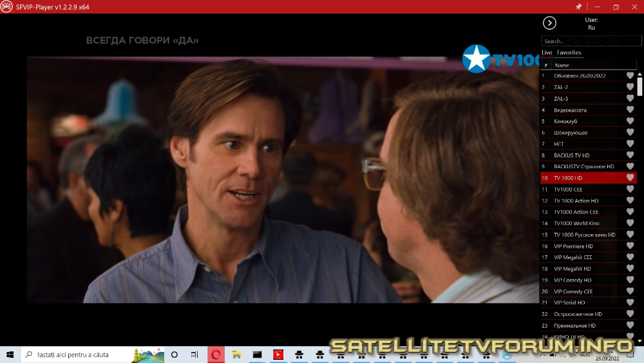
Task: Sort the list by the Name column header
Action: 562,65
